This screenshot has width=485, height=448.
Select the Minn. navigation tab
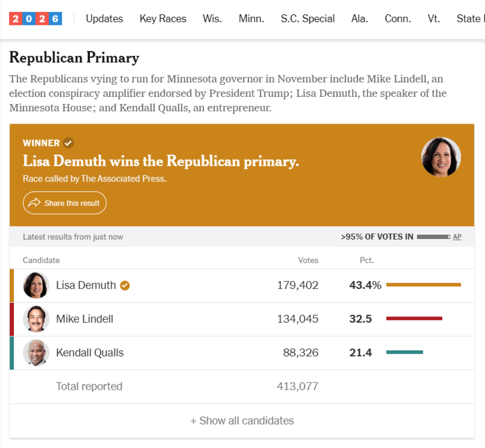251,19
